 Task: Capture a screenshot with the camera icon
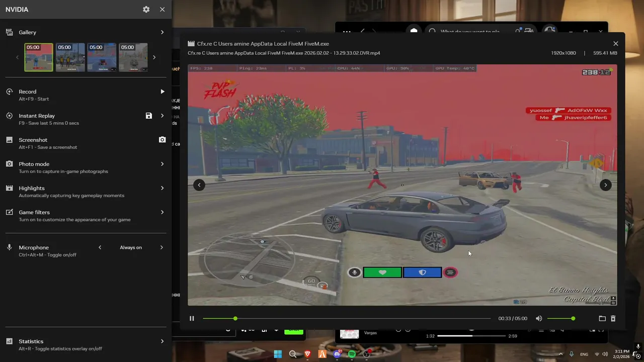162,140
